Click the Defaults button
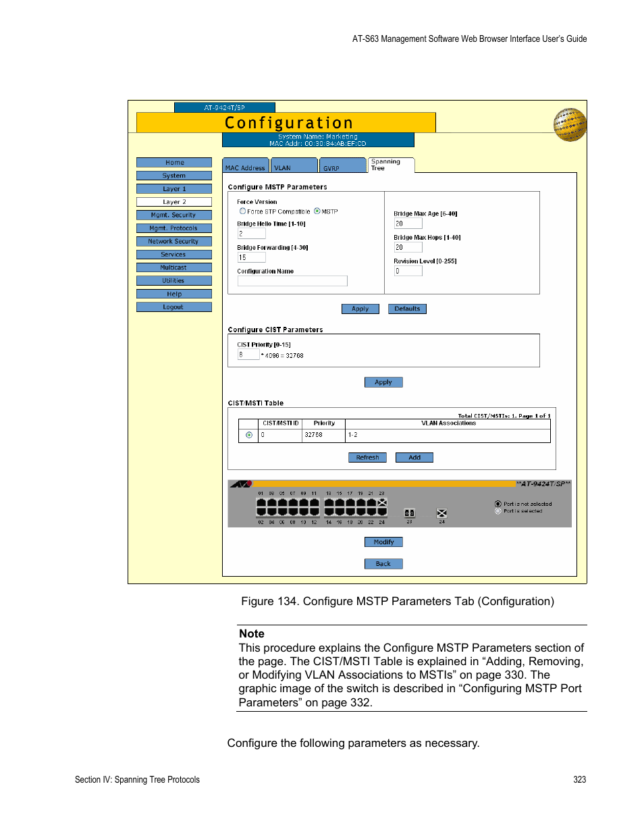Screen dimensions: 644x834 tap(407, 309)
